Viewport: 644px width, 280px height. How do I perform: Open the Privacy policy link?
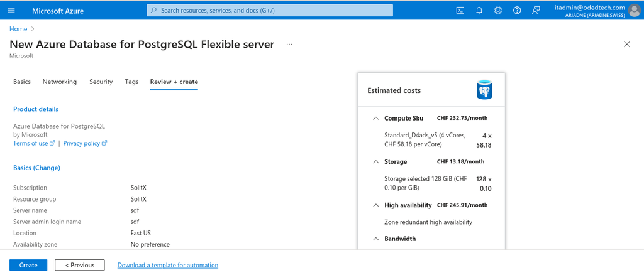pos(85,143)
